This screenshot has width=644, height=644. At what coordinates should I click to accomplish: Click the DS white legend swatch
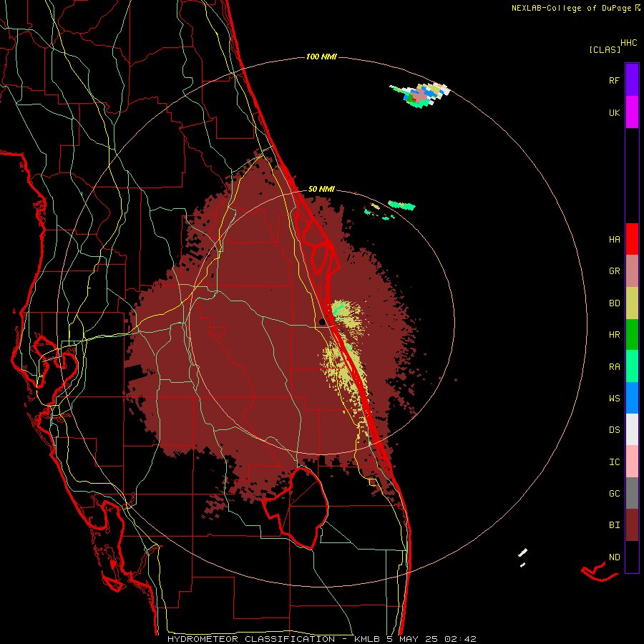coord(632,429)
